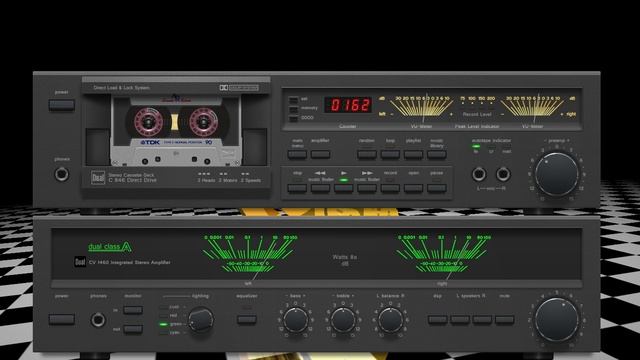Click the left mic input jack
This screenshot has height=360, width=640.
(479, 174)
